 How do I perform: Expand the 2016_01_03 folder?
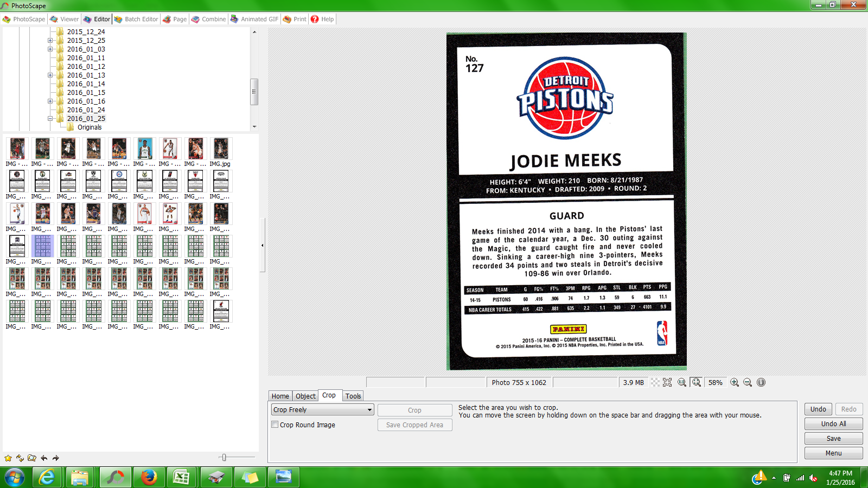[x=50, y=49]
